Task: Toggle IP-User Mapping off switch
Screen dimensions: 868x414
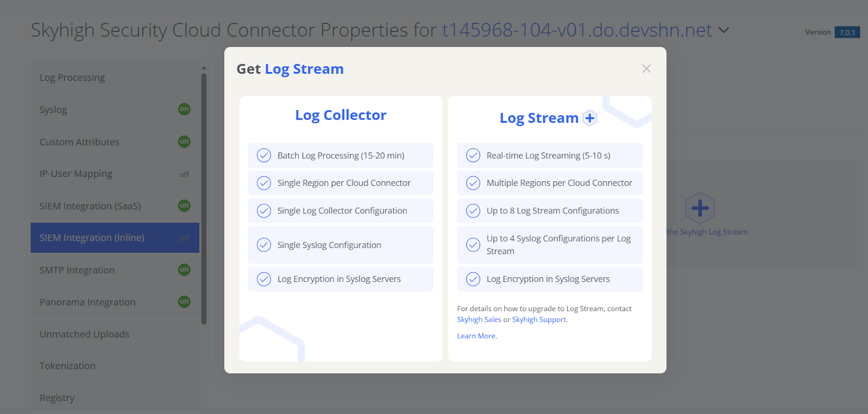Action: click(184, 174)
